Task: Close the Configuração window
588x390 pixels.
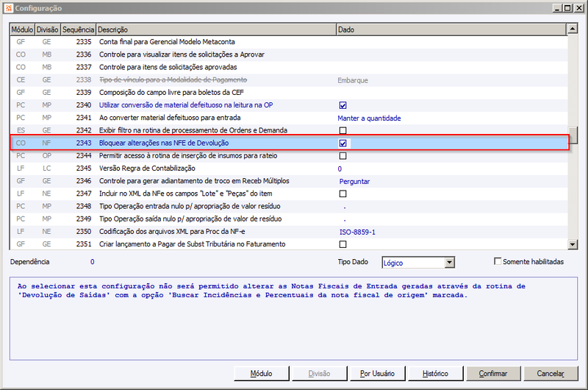Action: [578, 8]
